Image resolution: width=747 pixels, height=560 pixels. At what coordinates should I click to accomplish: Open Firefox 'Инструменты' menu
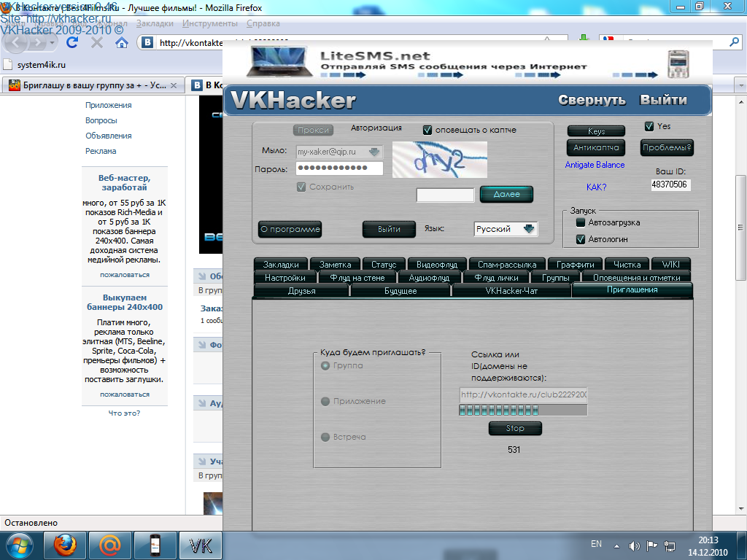point(209,23)
